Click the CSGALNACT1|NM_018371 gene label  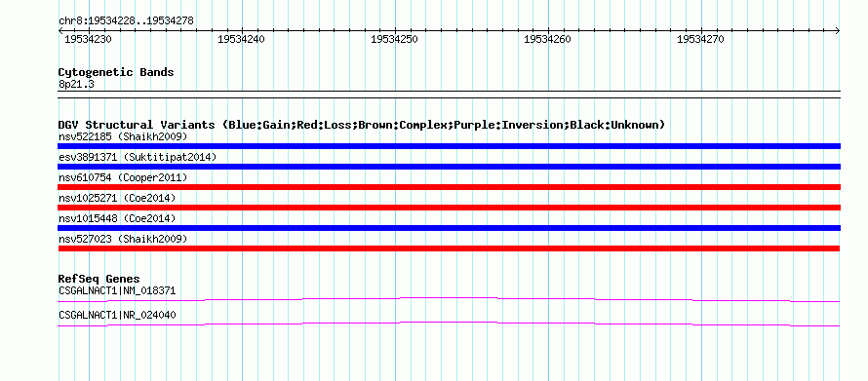117,290
